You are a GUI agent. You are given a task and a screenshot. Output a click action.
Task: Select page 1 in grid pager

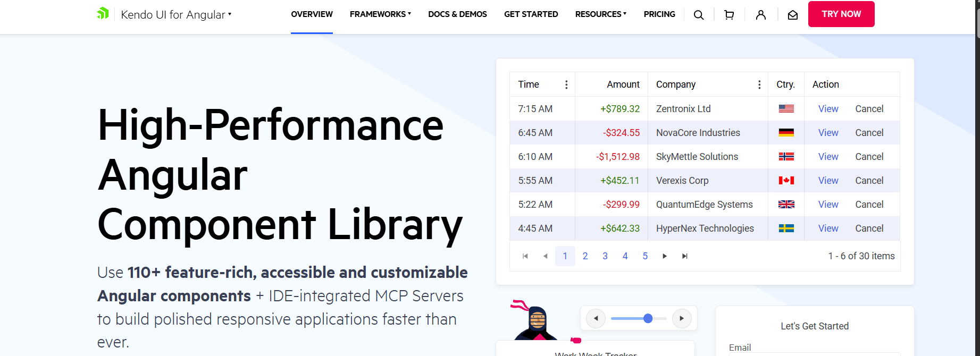(565, 256)
